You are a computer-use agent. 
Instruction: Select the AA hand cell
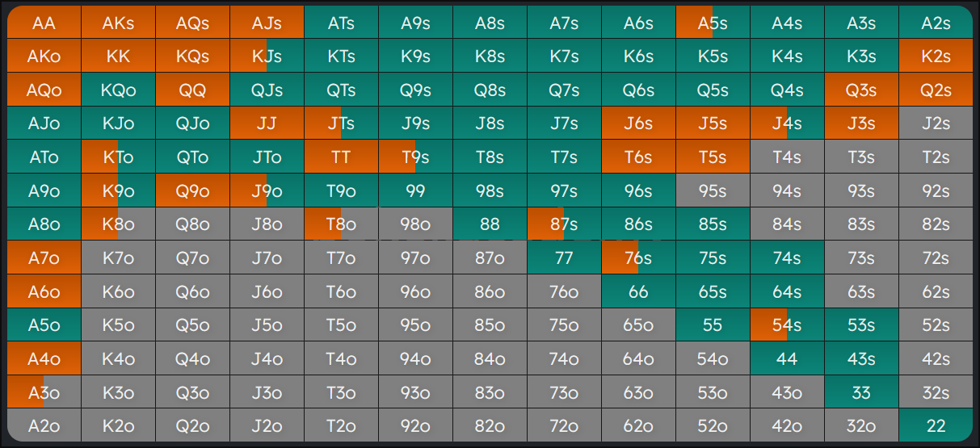point(44,23)
